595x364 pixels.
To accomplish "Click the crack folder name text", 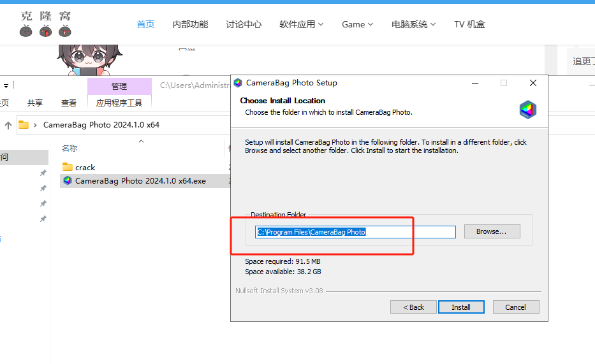I will click(85, 167).
